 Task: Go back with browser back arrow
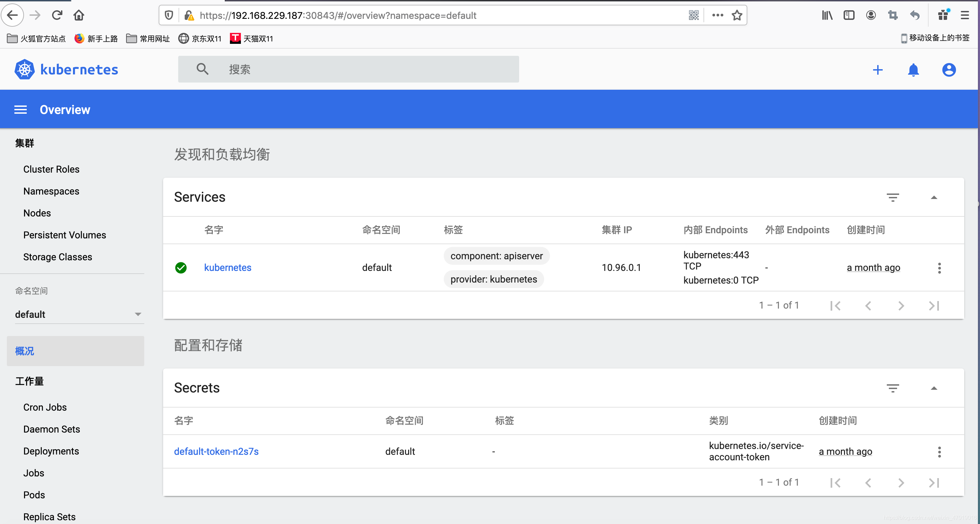pyautogui.click(x=13, y=15)
